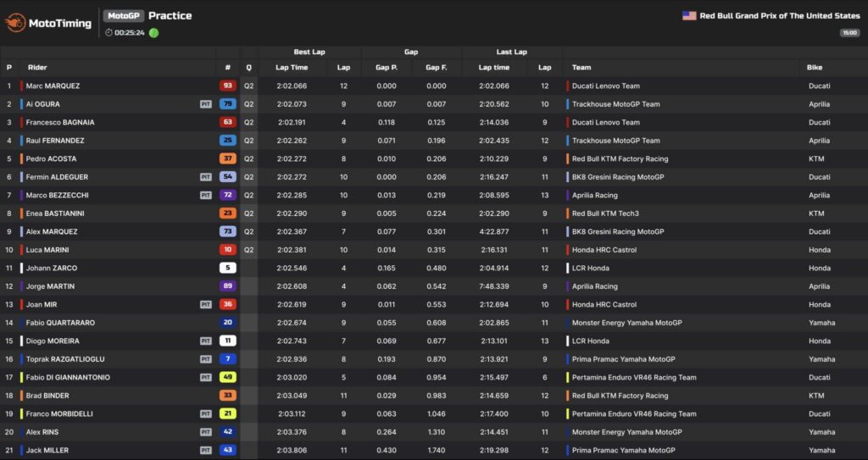Select rider name Marc MARQUEZ
Screen dimensions: 868x460
53,86
